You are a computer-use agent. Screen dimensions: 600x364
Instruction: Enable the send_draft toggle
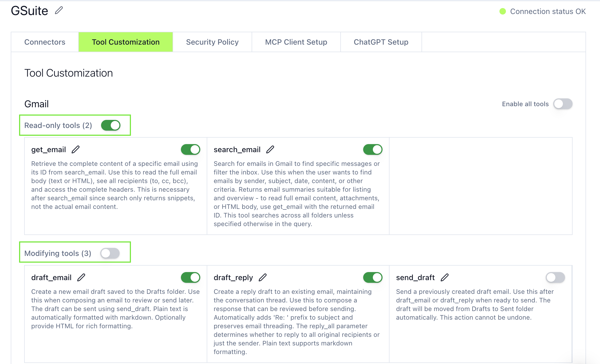[555, 277]
